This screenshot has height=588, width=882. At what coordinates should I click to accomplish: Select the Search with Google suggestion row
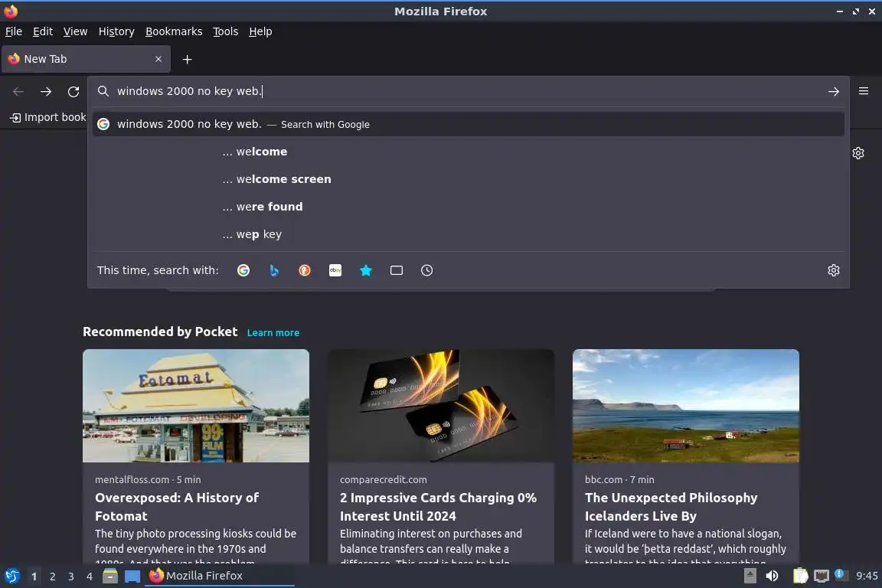click(468, 124)
